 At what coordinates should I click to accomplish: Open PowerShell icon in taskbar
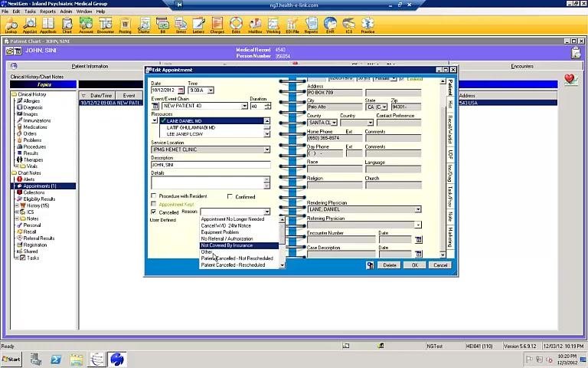pos(56,360)
